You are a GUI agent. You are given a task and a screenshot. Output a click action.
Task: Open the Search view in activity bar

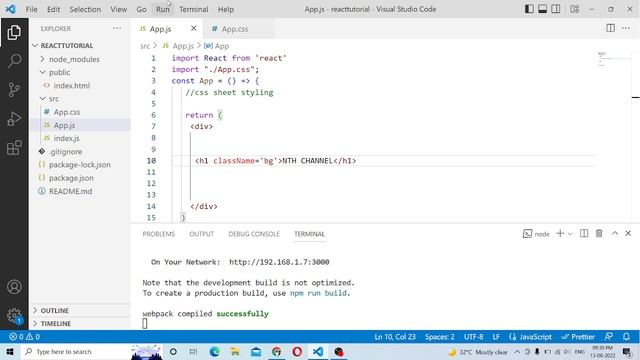(x=14, y=61)
